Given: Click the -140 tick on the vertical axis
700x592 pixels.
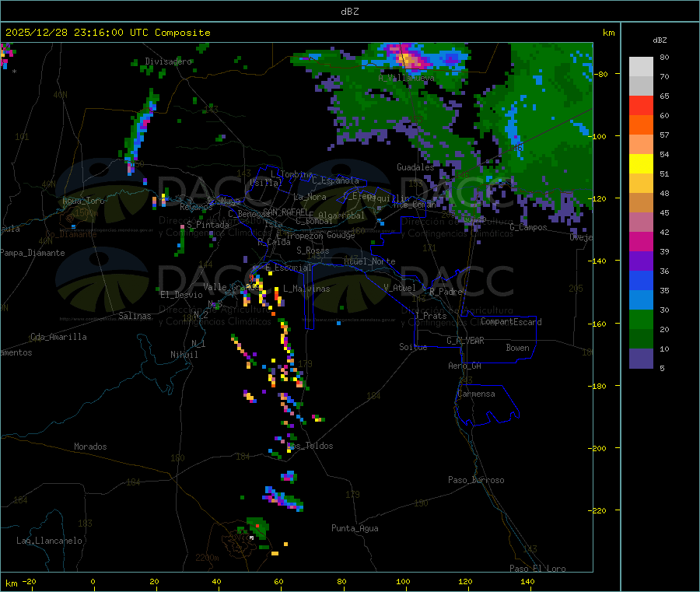Looking at the screenshot, I should pos(598,261).
